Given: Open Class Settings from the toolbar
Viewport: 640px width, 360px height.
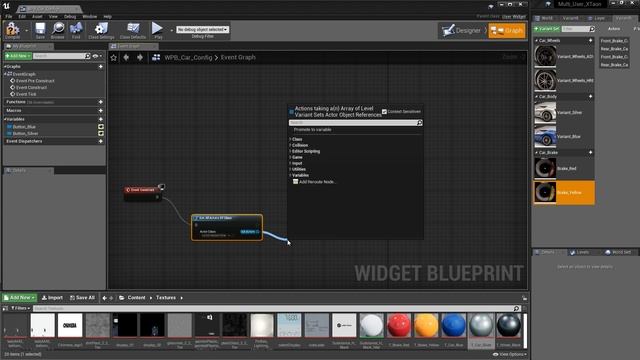Looking at the screenshot, I should [x=101, y=29].
